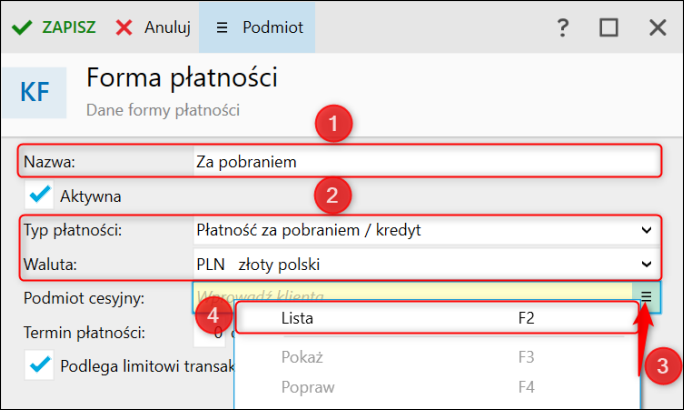Click into the Nazwa text field
The width and height of the screenshot is (684, 410).
pos(420,160)
